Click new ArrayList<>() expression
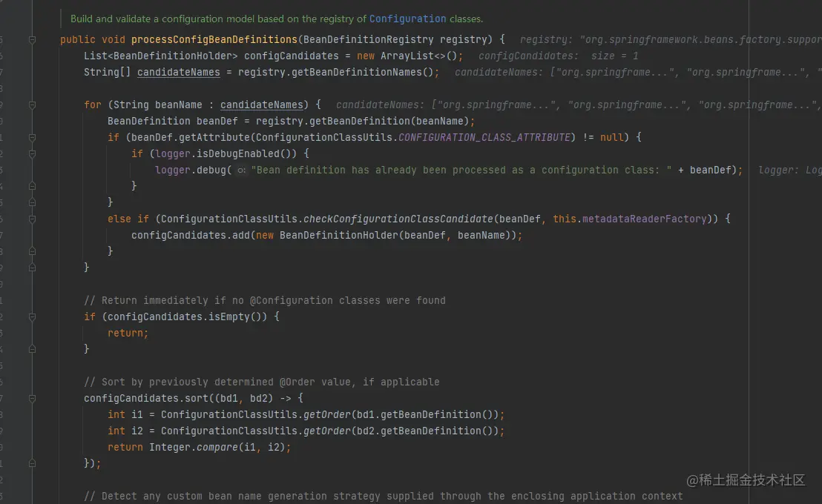Image resolution: width=822 pixels, height=504 pixels. tap(407, 56)
